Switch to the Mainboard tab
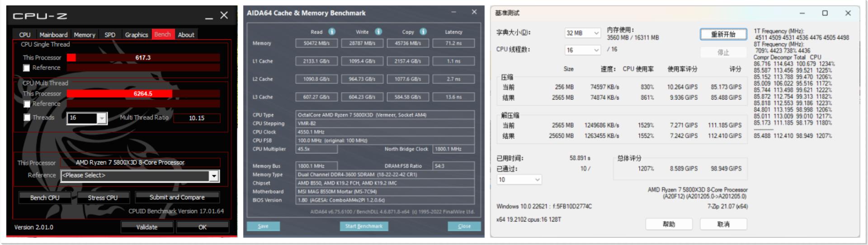This screenshot has width=868, height=245. pyautogui.click(x=53, y=35)
